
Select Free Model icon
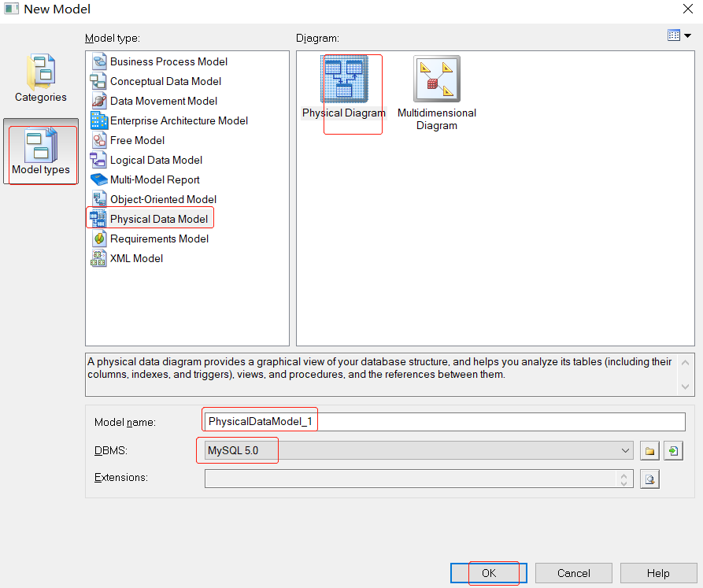tap(99, 140)
